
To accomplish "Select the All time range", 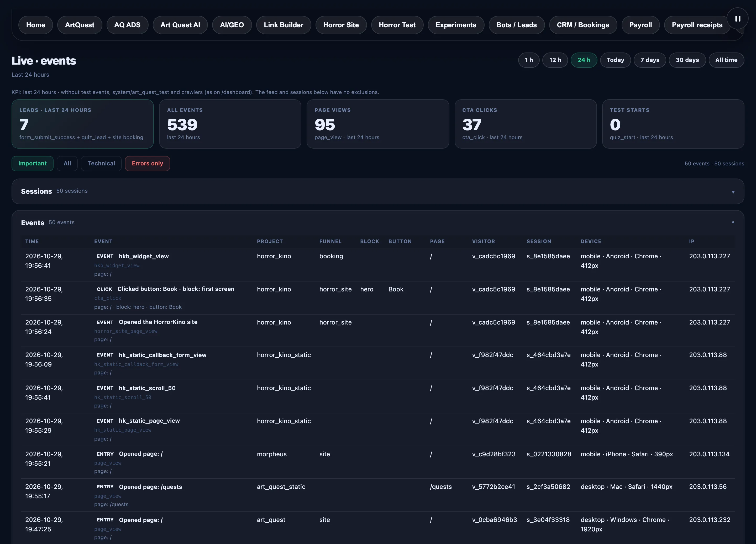I will [726, 60].
